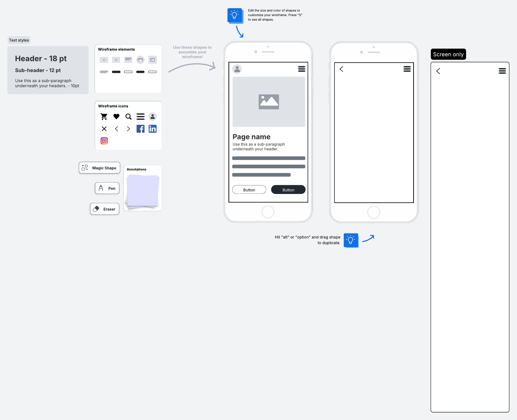Click the X close icon in Wireframe icons

[x=104, y=129]
